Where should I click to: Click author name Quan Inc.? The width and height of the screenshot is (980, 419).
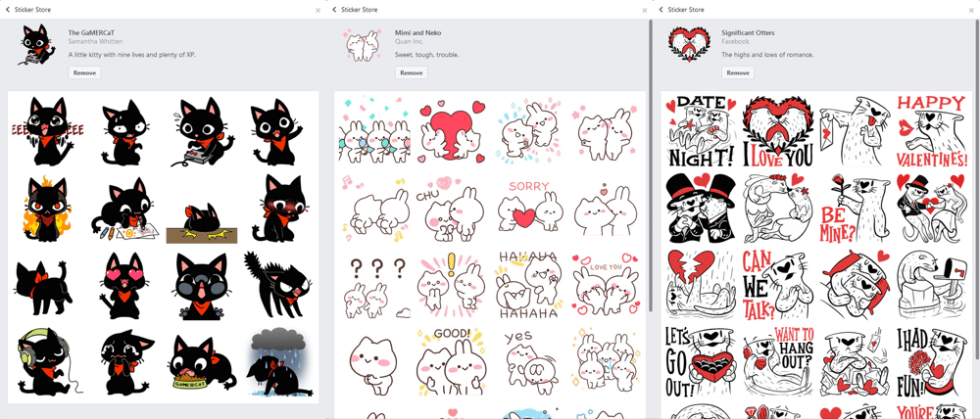tap(410, 41)
